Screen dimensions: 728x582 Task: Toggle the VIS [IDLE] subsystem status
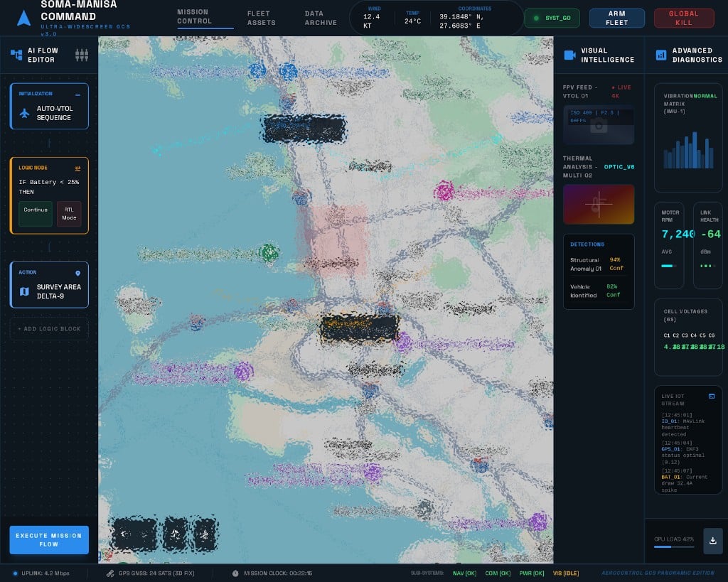[566, 572]
